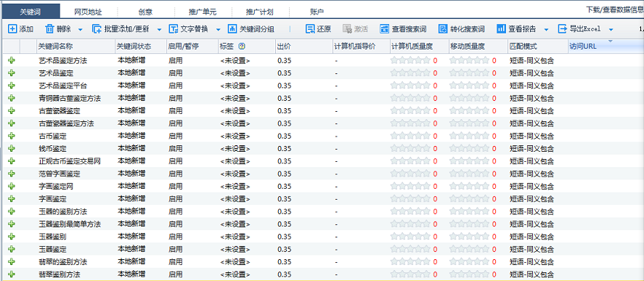The width and height of the screenshot is (644, 281).
Task: Open the 文字替换 dropdown arrow
Action: pos(219,30)
